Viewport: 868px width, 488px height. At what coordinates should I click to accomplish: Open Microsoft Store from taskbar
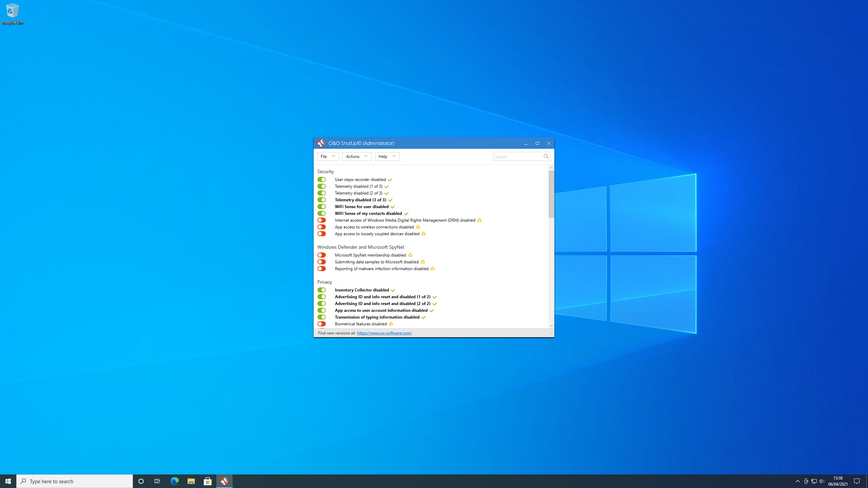pyautogui.click(x=208, y=481)
